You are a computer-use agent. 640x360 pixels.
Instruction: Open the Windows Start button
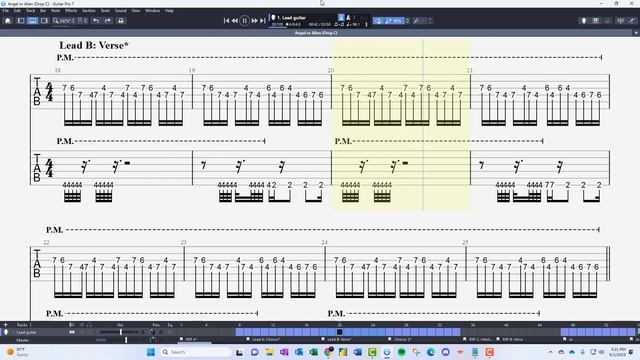coord(151,352)
